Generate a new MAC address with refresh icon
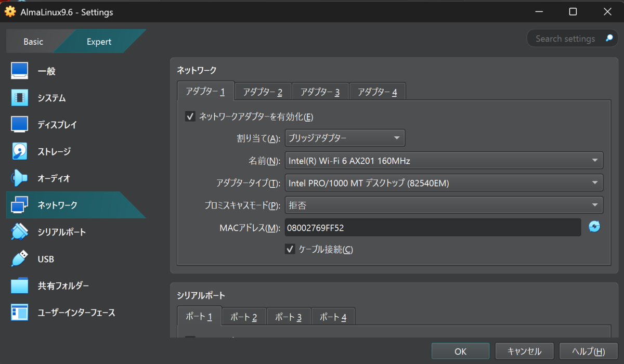The height and width of the screenshot is (364, 624). pyautogui.click(x=594, y=227)
